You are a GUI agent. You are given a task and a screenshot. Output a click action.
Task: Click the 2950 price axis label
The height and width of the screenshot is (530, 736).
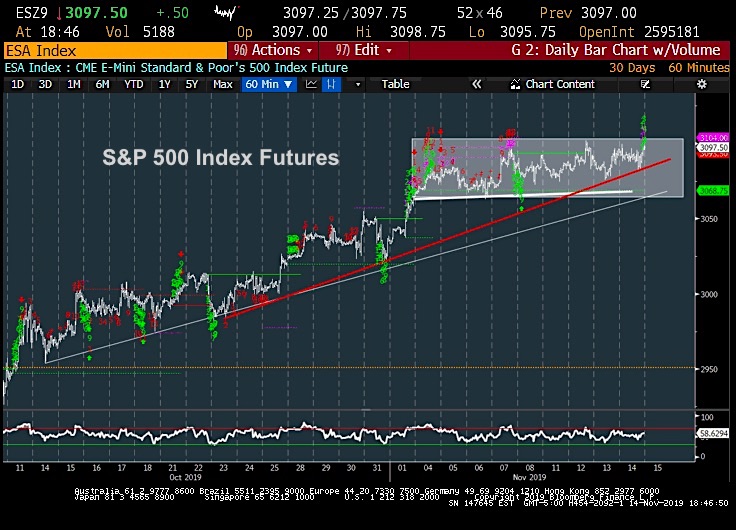point(709,369)
